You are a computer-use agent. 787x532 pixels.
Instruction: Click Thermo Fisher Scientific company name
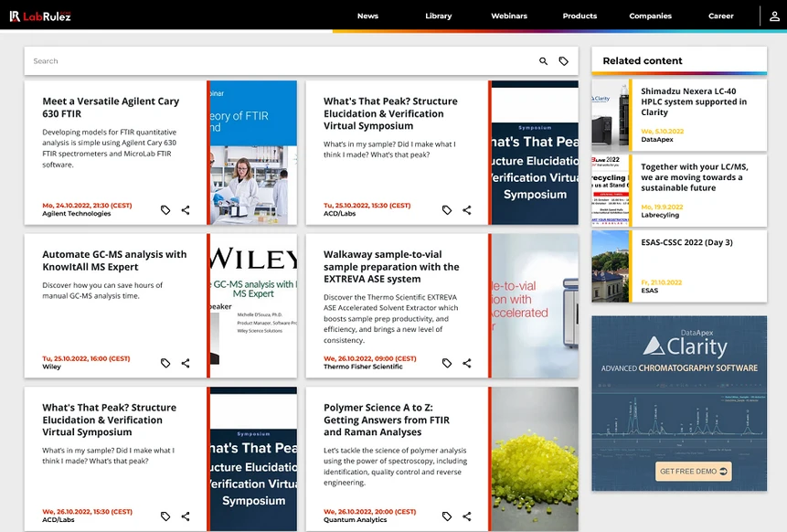click(363, 367)
